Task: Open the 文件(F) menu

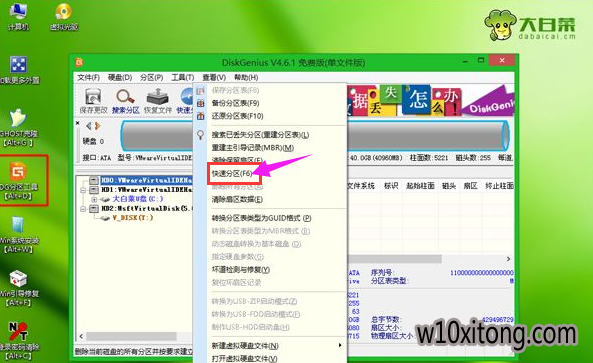Action: (x=88, y=78)
